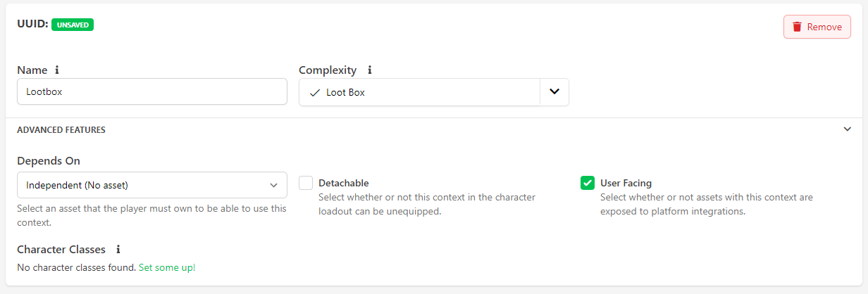The height and width of the screenshot is (294, 868).
Task: Click the info icon beside Name
Action: (x=57, y=70)
